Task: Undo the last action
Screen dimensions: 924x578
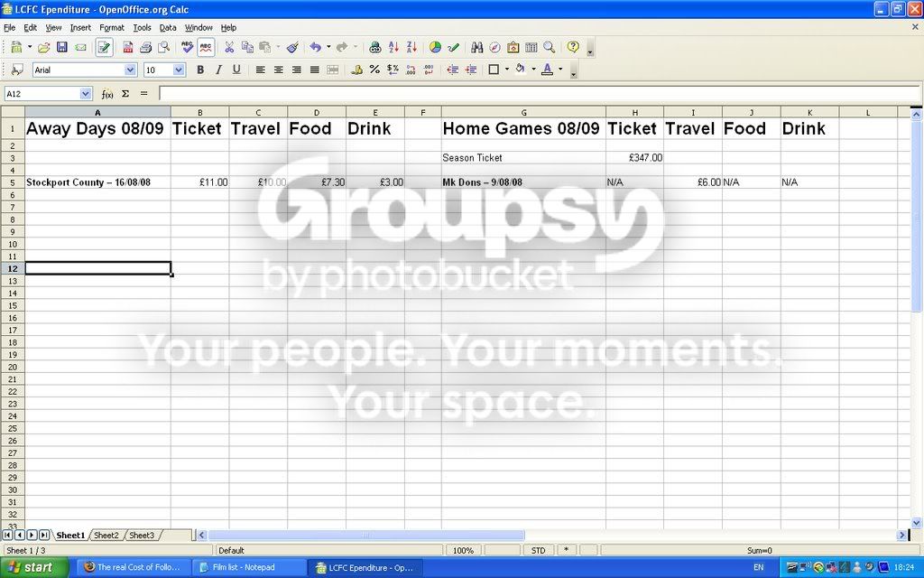Action: 316,47
